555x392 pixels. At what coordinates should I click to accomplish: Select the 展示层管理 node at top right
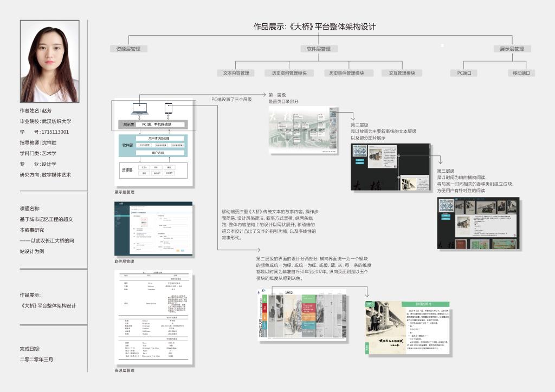512,49
